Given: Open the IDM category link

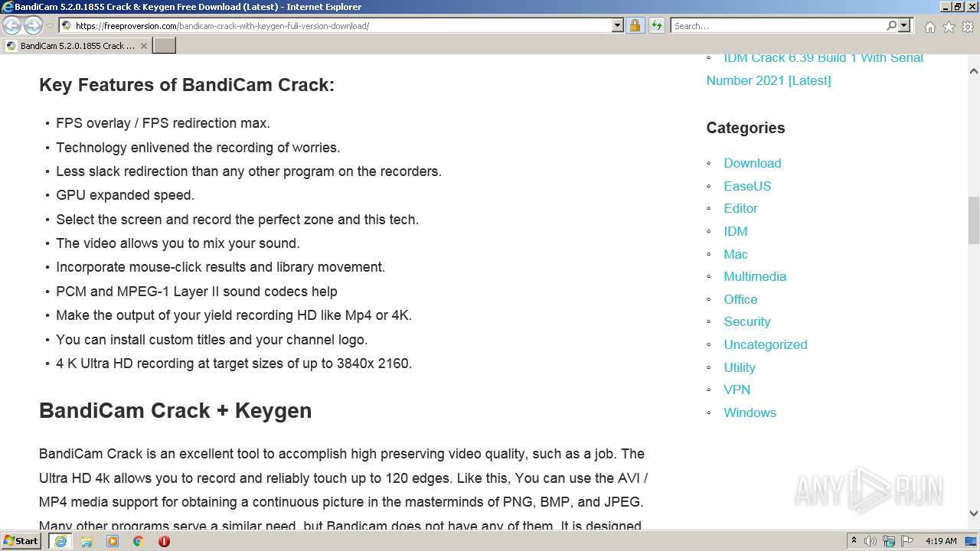Looking at the screenshot, I should pos(736,231).
